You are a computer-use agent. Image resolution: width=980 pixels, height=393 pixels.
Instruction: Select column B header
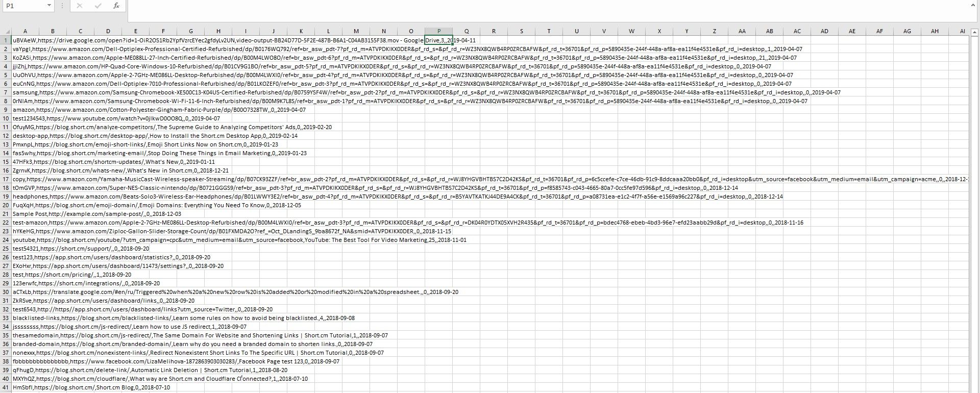(x=53, y=31)
